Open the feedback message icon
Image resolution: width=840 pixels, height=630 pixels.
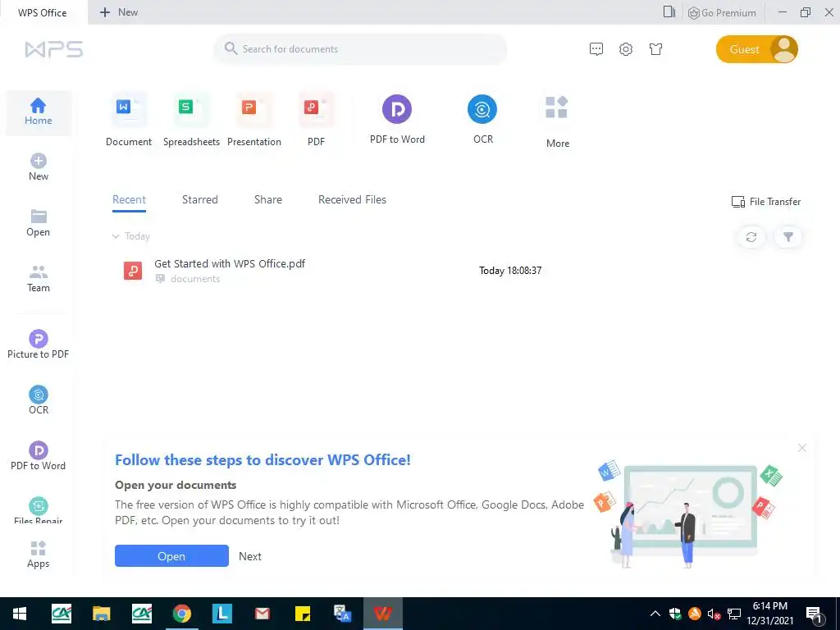pyautogui.click(x=596, y=49)
